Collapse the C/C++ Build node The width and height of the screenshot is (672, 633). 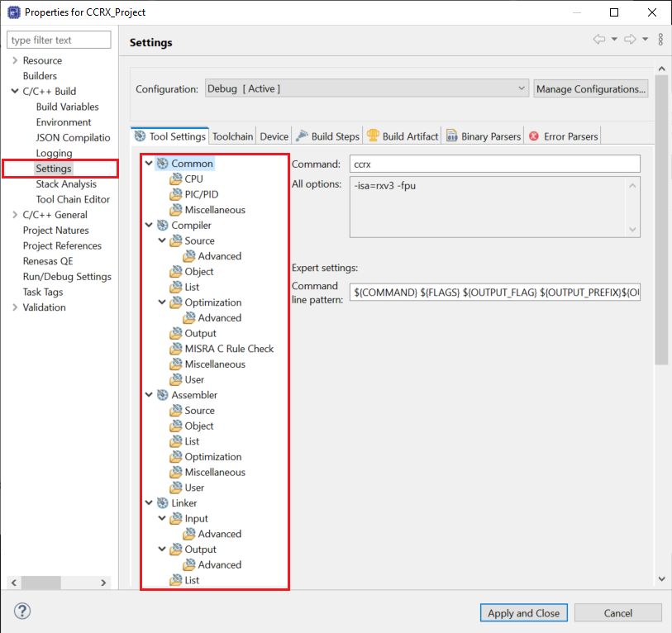pos(15,91)
